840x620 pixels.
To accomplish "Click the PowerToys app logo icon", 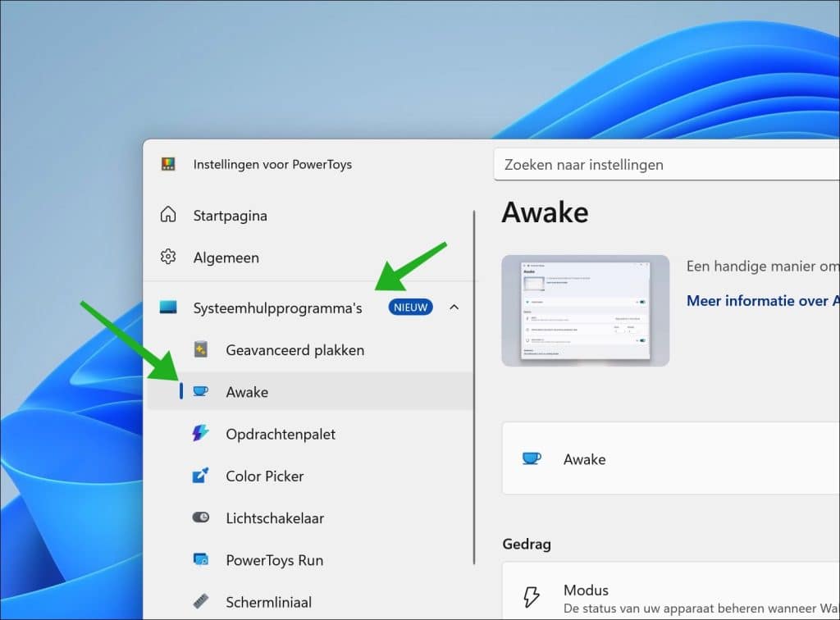I will point(168,164).
